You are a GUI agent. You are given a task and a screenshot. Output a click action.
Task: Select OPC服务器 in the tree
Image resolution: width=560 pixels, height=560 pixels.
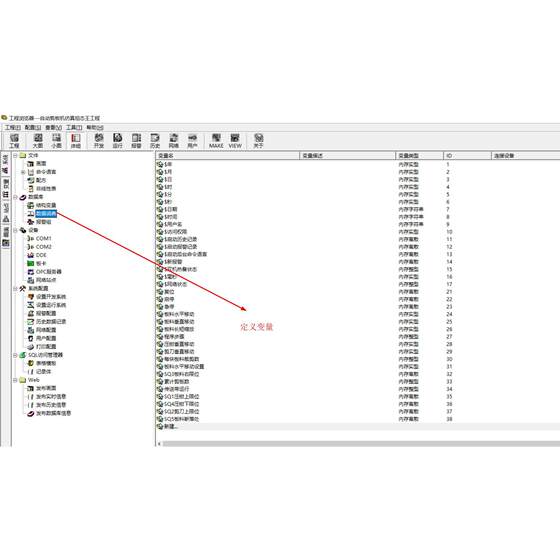tap(49, 272)
